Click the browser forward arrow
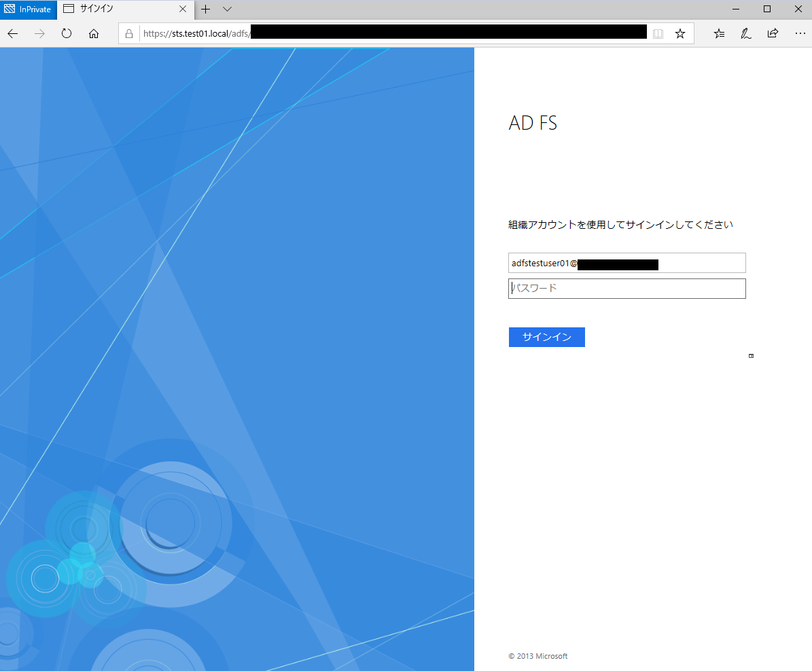The width and height of the screenshot is (812, 671). [39, 34]
